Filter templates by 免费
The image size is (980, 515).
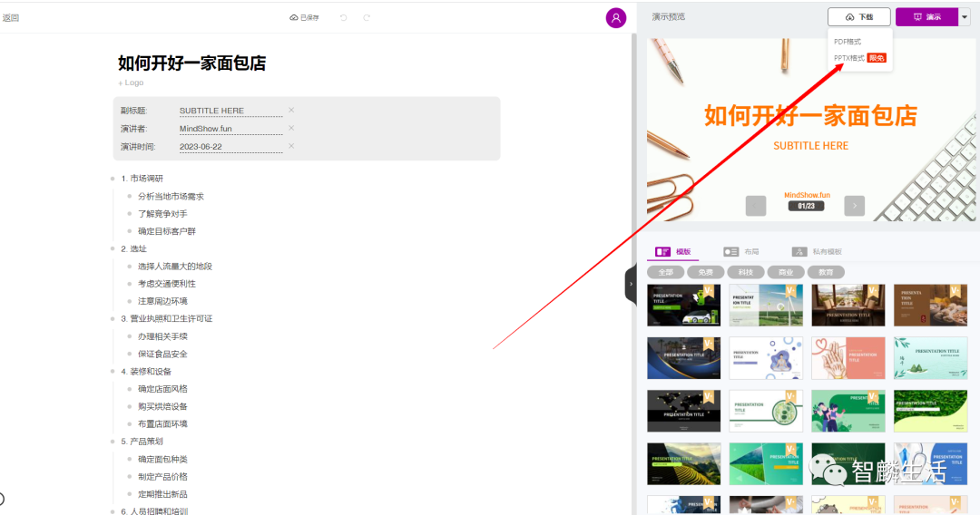pos(705,272)
